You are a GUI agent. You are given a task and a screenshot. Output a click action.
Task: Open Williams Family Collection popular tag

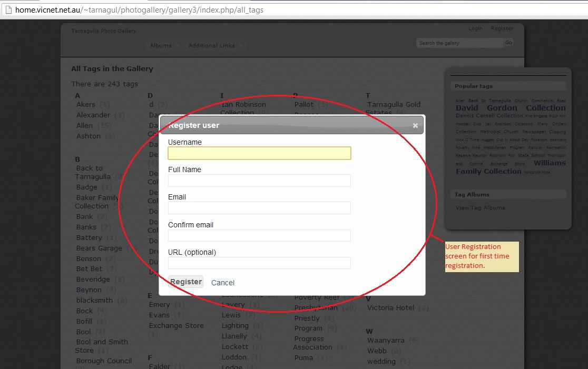[511, 167]
